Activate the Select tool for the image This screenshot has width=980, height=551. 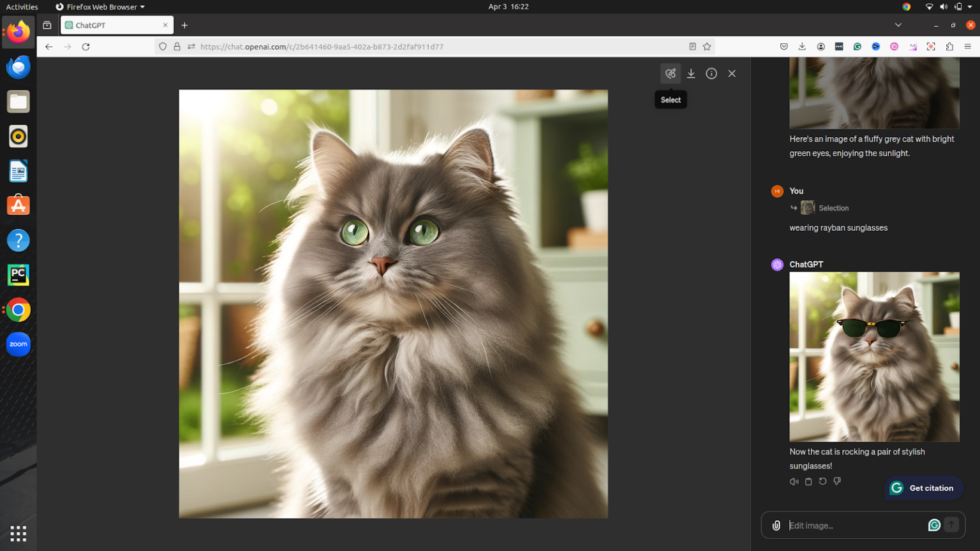point(670,73)
